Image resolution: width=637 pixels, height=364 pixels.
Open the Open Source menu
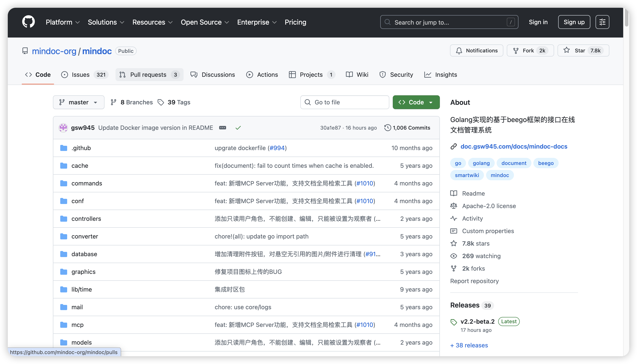click(204, 22)
